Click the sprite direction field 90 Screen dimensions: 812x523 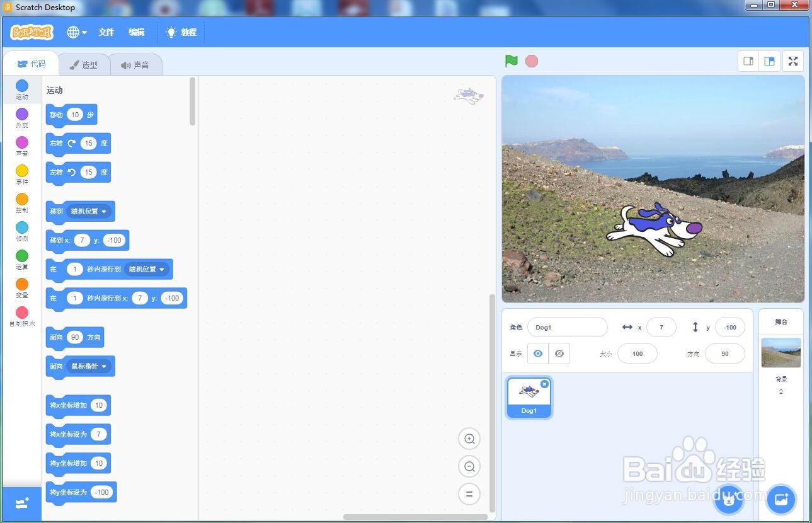pyautogui.click(x=725, y=353)
